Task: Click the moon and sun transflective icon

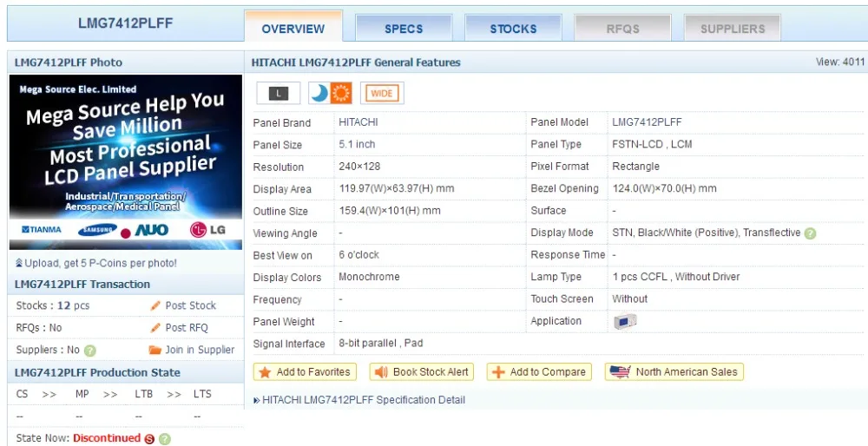Action: 330,94
